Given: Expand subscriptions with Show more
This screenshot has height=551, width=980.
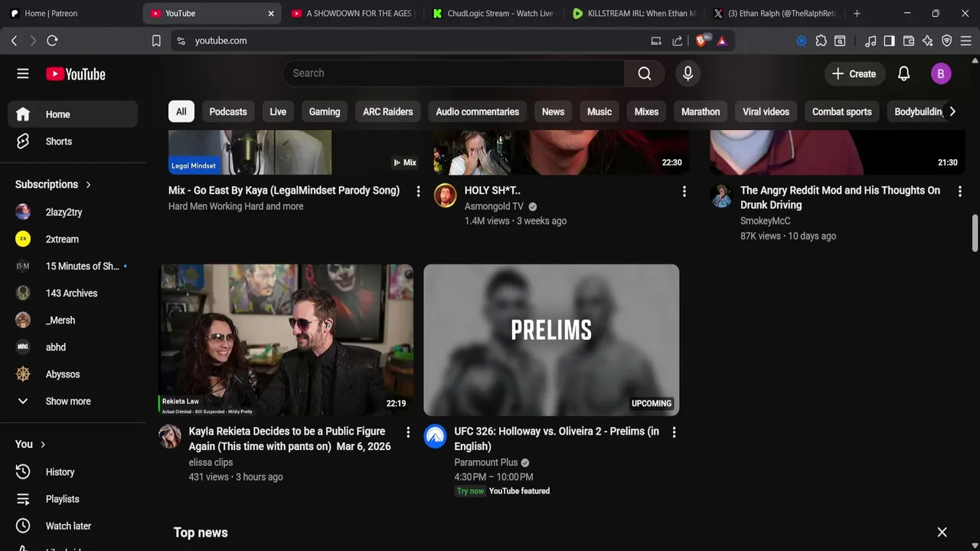Looking at the screenshot, I should 73,401.
